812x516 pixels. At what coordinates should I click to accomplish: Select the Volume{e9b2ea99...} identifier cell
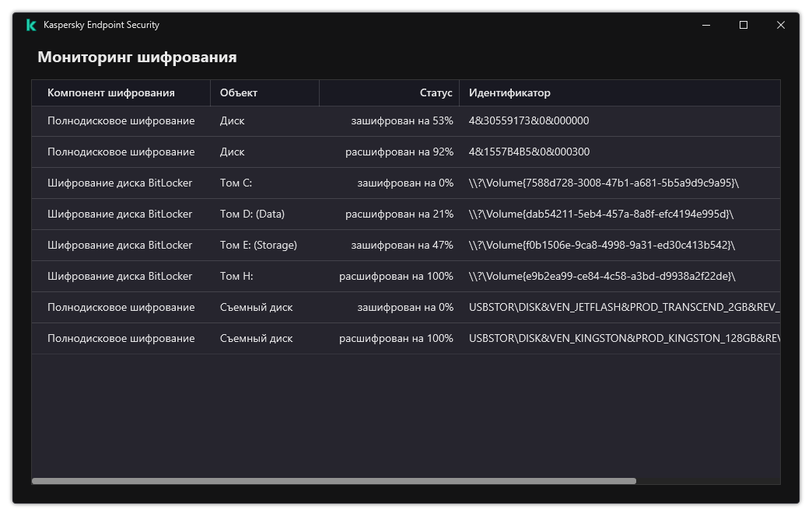pos(602,276)
